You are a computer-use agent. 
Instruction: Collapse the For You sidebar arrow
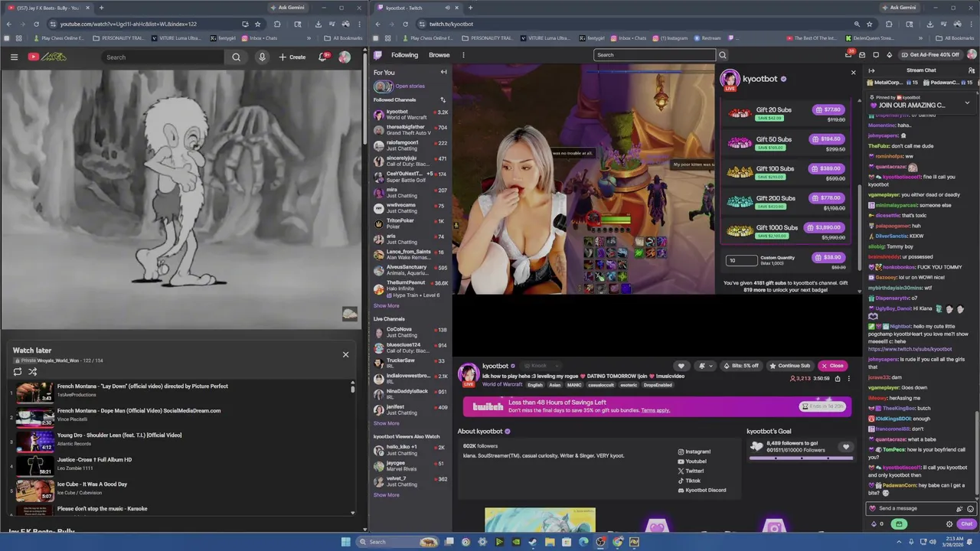[x=443, y=72]
